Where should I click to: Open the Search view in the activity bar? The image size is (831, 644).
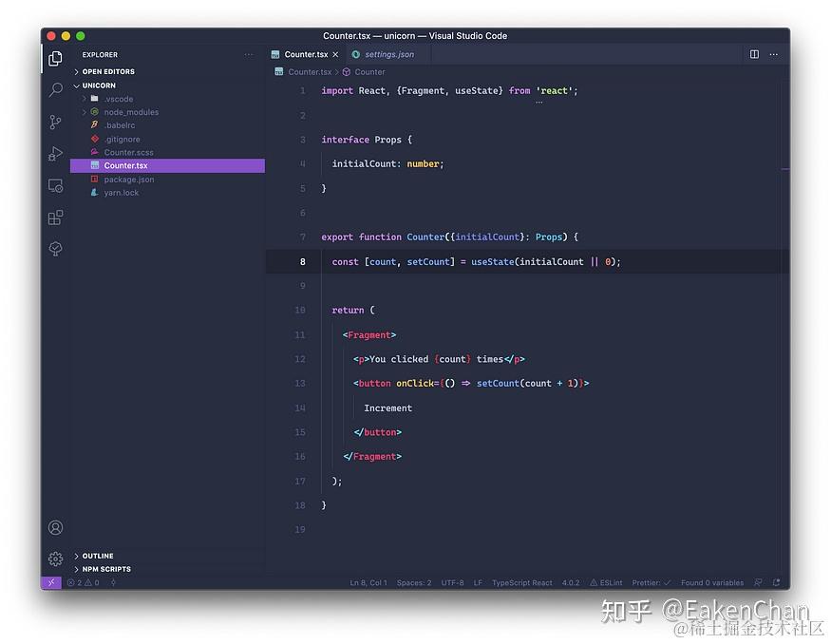[x=54, y=91]
